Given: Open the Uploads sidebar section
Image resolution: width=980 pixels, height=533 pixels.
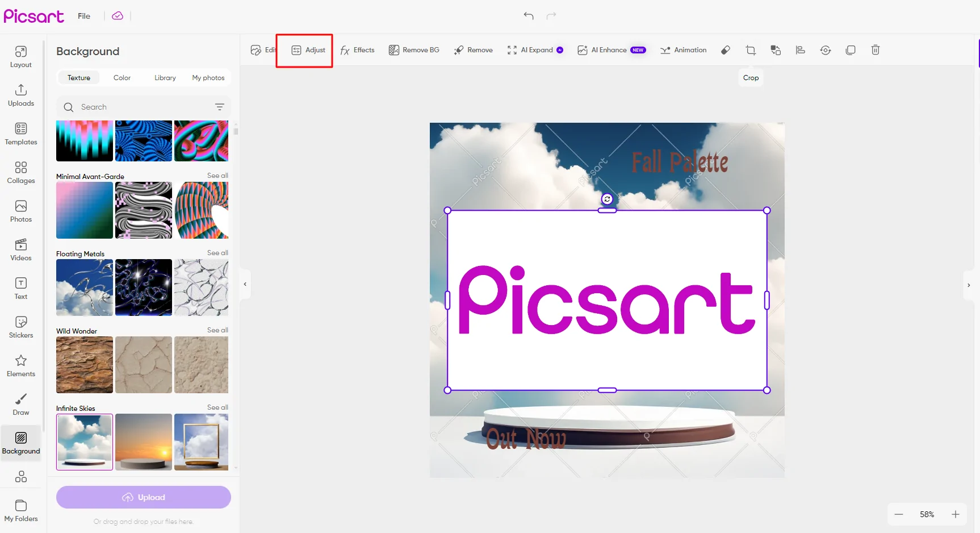Looking at the screenshot, I should (x=21, y=95).
